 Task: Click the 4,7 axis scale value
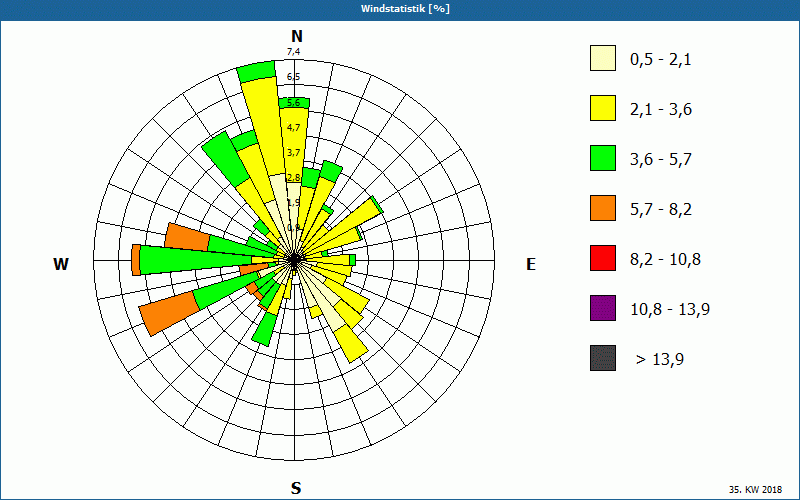pos(293,128)
